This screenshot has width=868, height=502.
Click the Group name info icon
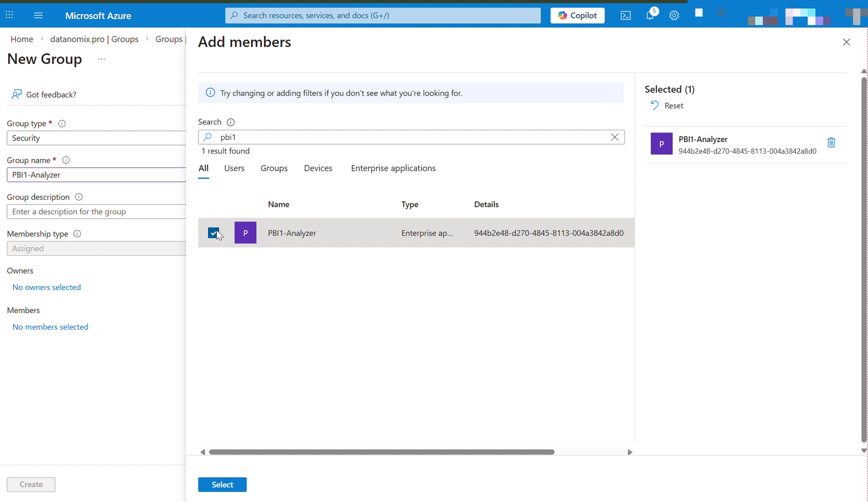coord(66,160)
